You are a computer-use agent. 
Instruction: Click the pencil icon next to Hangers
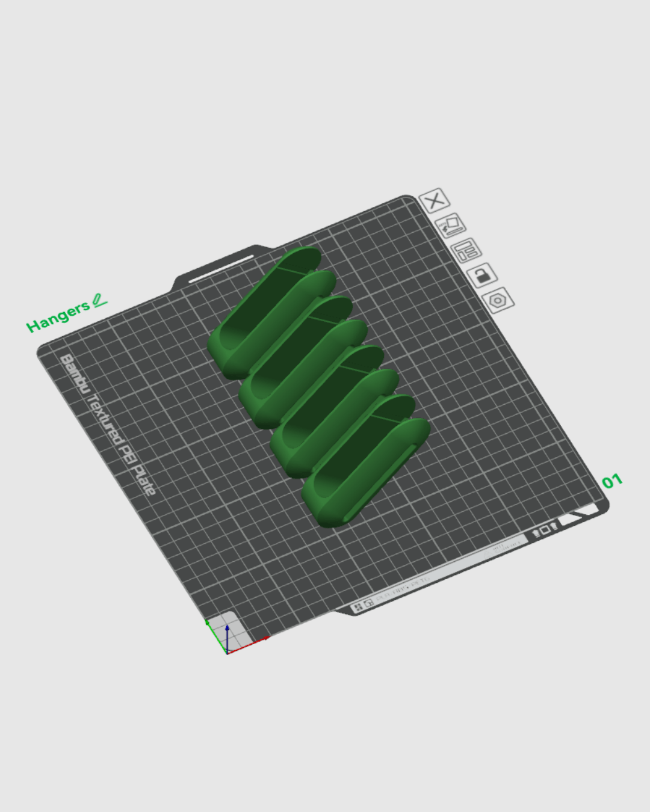point(99,300)
